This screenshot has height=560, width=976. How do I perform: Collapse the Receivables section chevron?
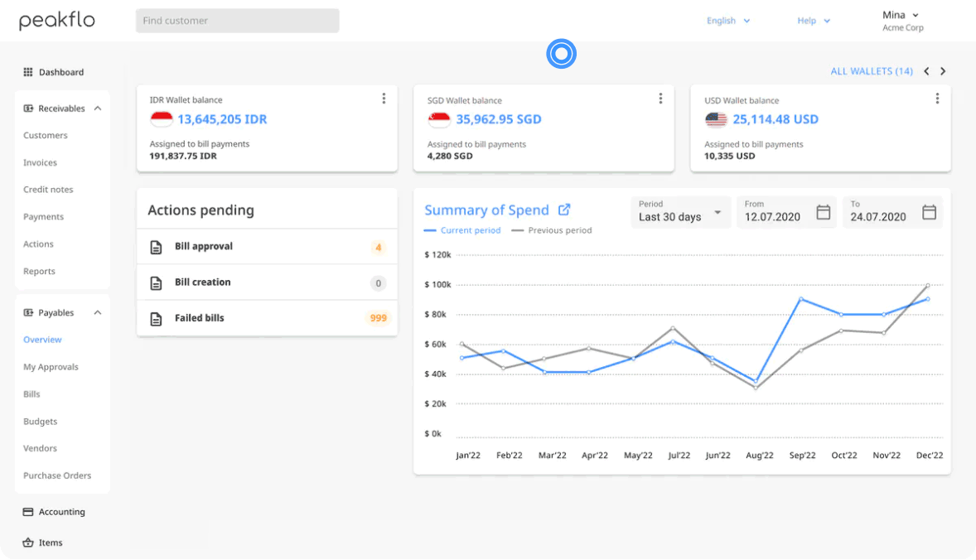coord(98,108)
